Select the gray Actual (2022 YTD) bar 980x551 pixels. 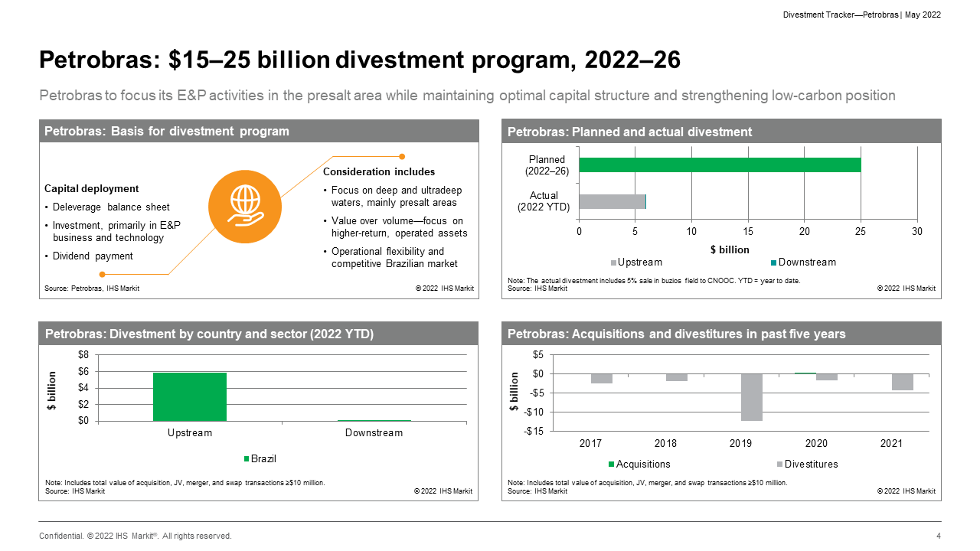click(612, 201)
